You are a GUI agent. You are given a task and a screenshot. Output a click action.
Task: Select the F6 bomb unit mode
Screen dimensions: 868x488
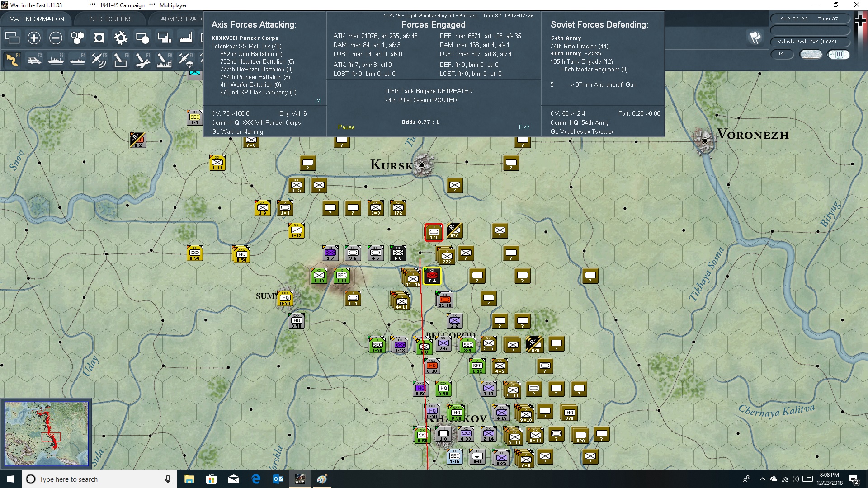coord(121,60)
